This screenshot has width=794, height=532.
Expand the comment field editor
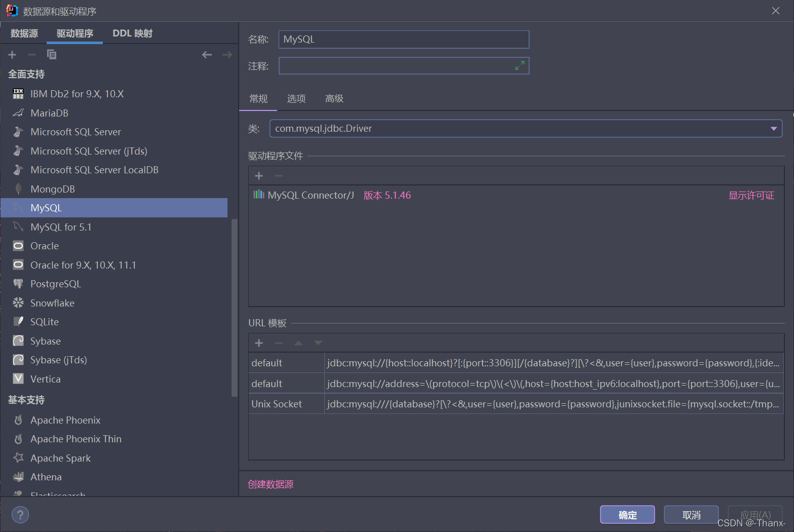click(x=519, y=66)
